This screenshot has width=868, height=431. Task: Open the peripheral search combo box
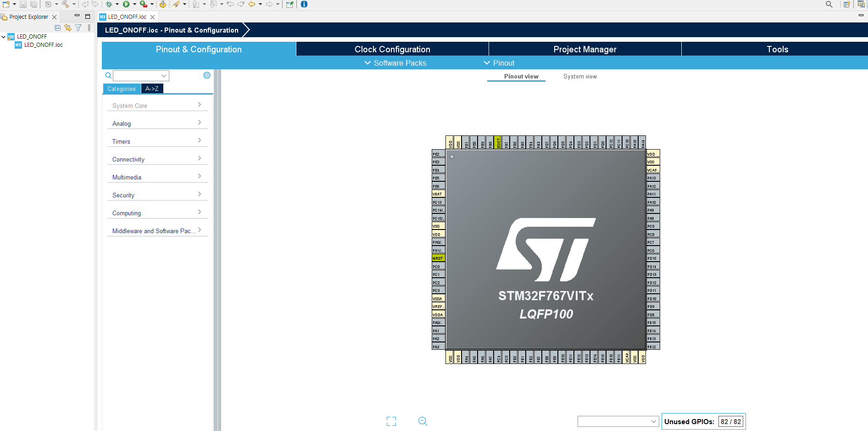[141, 76]
